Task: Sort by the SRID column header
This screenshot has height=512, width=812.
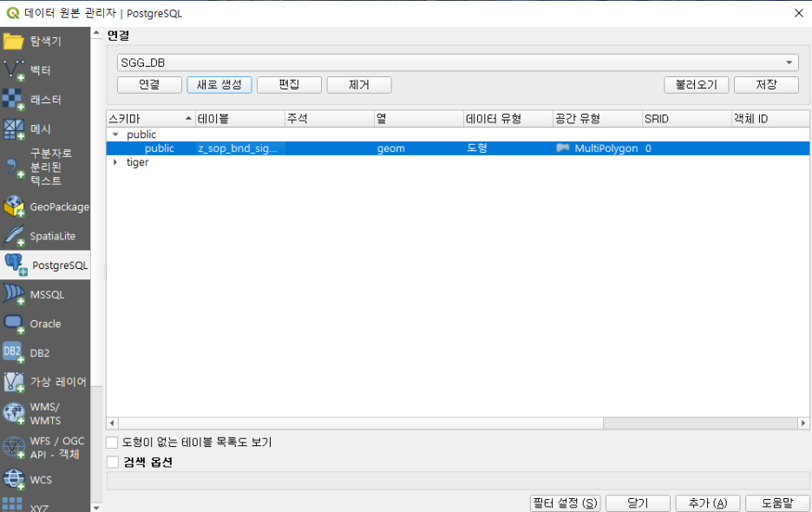Action: (687, 119)
